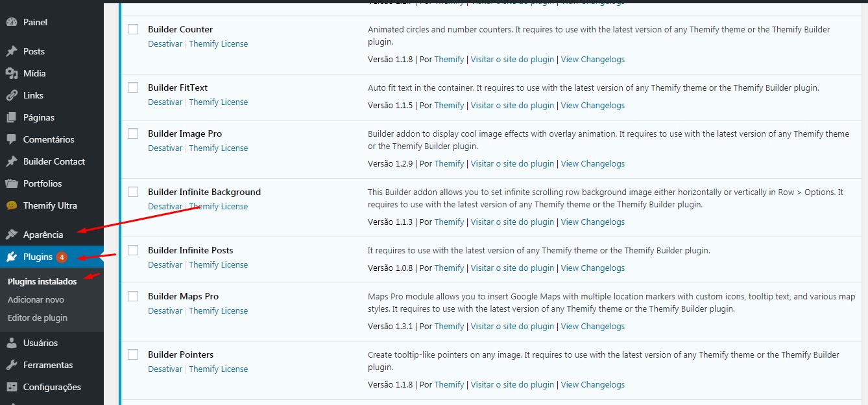Check the Builder FitText checkbox
Image resolution: width=868 pixels, height=405 pixels.
133,87
